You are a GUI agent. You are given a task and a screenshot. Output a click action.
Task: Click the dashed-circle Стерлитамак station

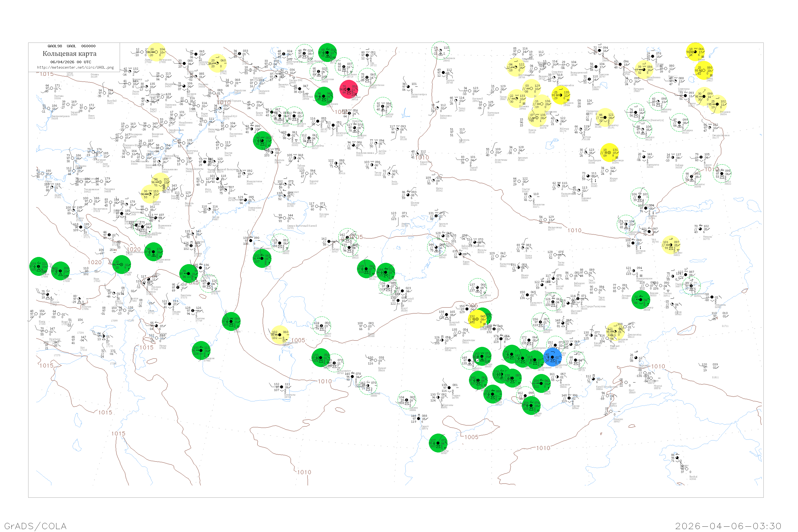[367, 77]
